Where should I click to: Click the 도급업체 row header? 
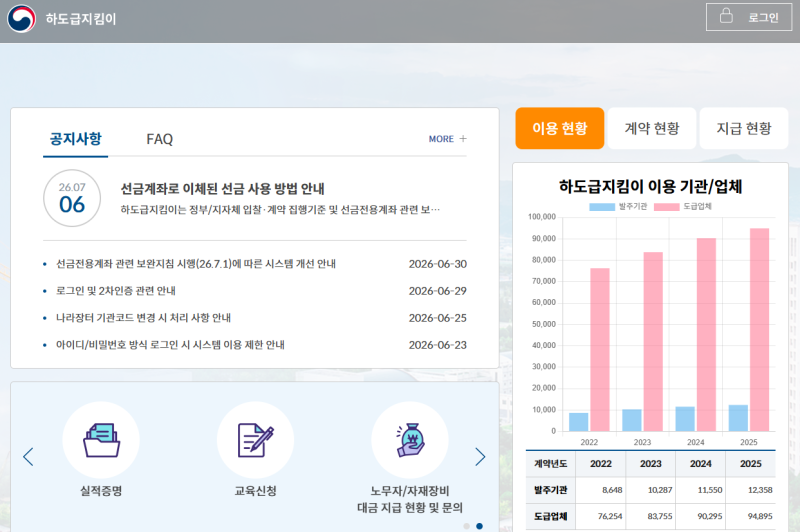[551, 517]
